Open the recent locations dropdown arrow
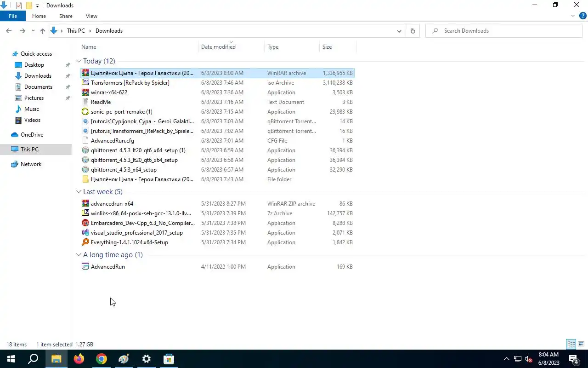The width and height of the screenshot is (588, 368). tap(33, 31)
